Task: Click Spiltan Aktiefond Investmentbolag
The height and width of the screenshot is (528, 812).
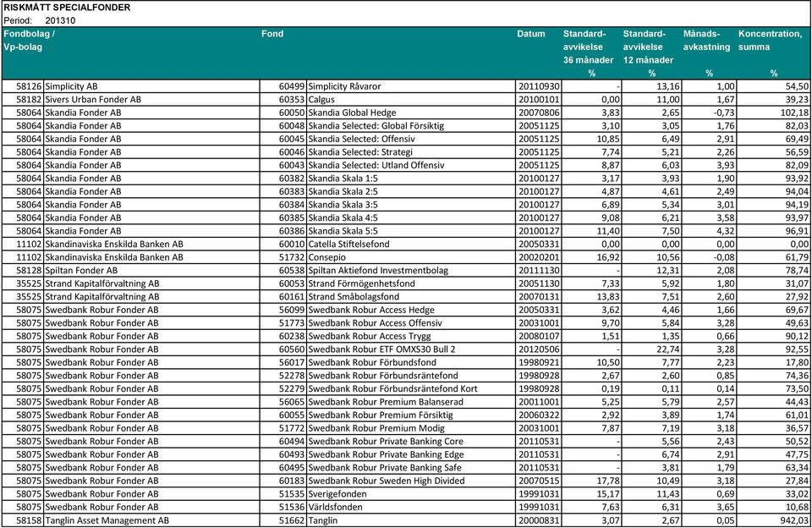Action: point(379,271)
